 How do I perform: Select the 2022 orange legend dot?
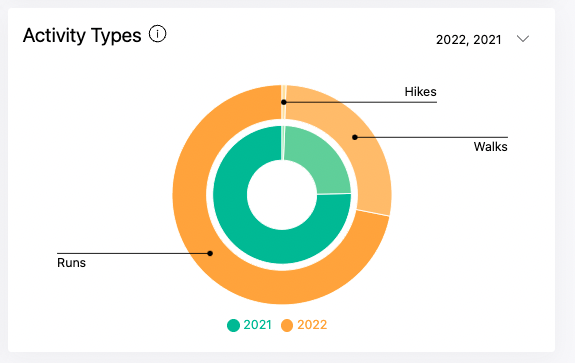point(287,325)
